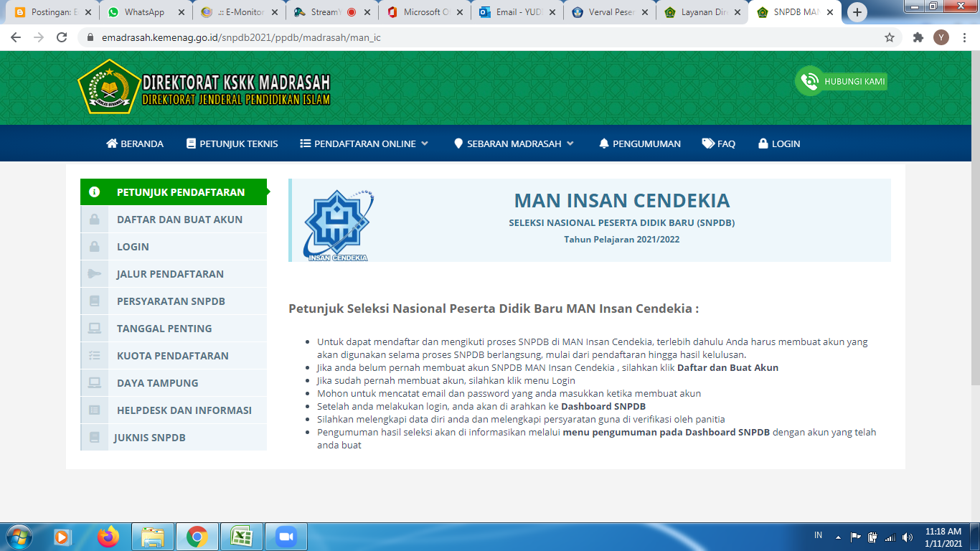
Task: Click the Petunjuk Teknis book icon
Action: [x=191, y=143]
